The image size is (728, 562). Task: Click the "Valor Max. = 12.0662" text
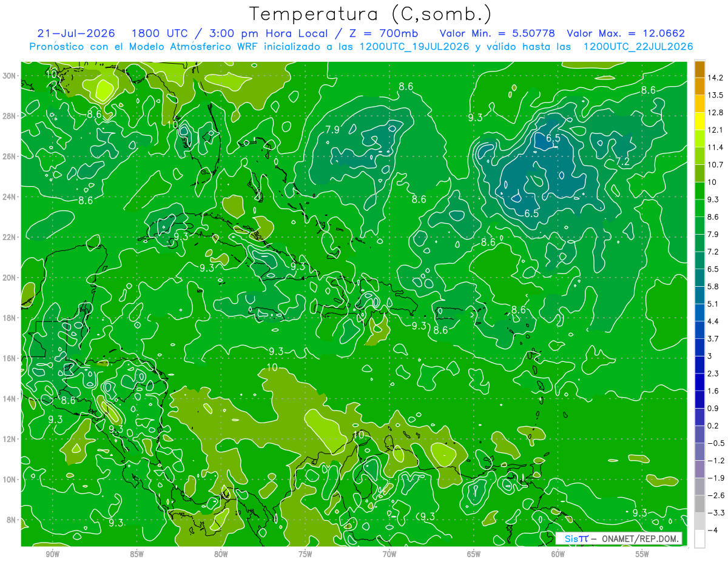click(625, 33)
